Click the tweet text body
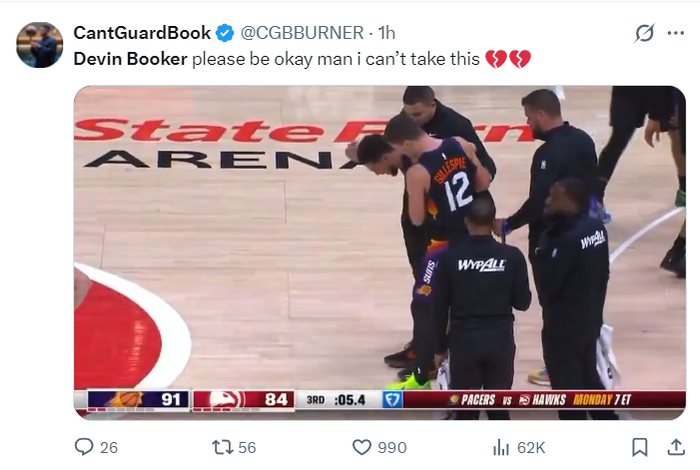Viewport: 700px width, 470px height. pos(302,59)
